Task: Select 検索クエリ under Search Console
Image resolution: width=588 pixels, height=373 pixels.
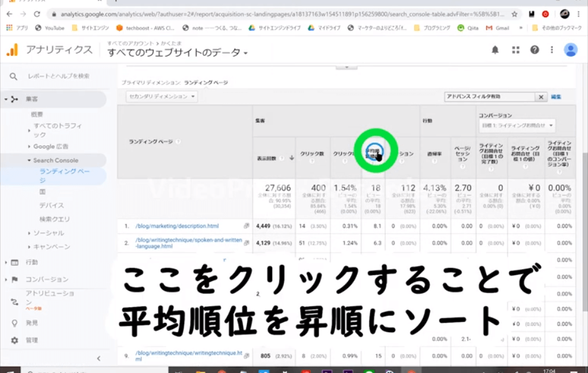Action: pyautogui.click(x=55, y=219)
